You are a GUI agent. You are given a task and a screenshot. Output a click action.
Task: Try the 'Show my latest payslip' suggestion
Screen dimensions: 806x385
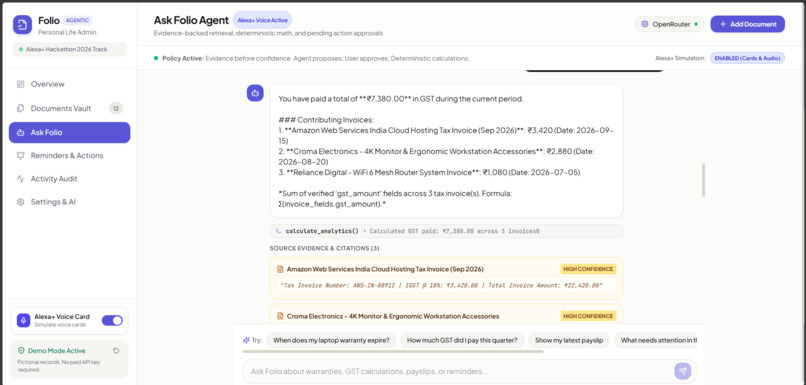(569, 340)
